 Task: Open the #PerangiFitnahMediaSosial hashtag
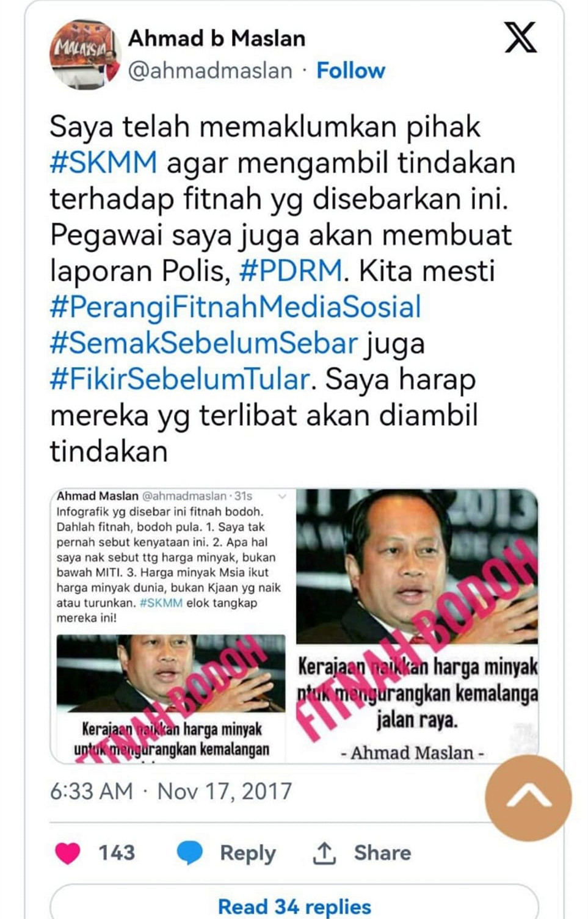point(236,307)
